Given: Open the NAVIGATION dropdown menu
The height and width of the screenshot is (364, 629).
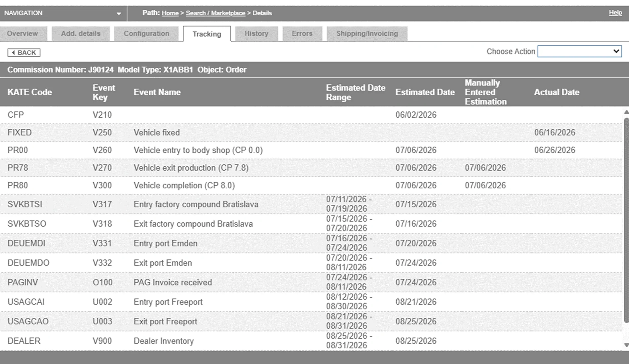Looking at the screenshot, I should tap(63, 13).
